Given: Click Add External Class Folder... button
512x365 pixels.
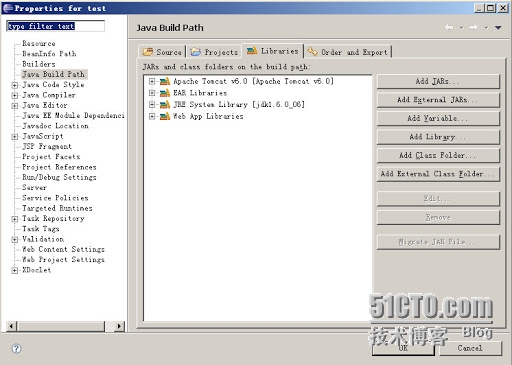Looking at the screenshot, I should [438, 174].
